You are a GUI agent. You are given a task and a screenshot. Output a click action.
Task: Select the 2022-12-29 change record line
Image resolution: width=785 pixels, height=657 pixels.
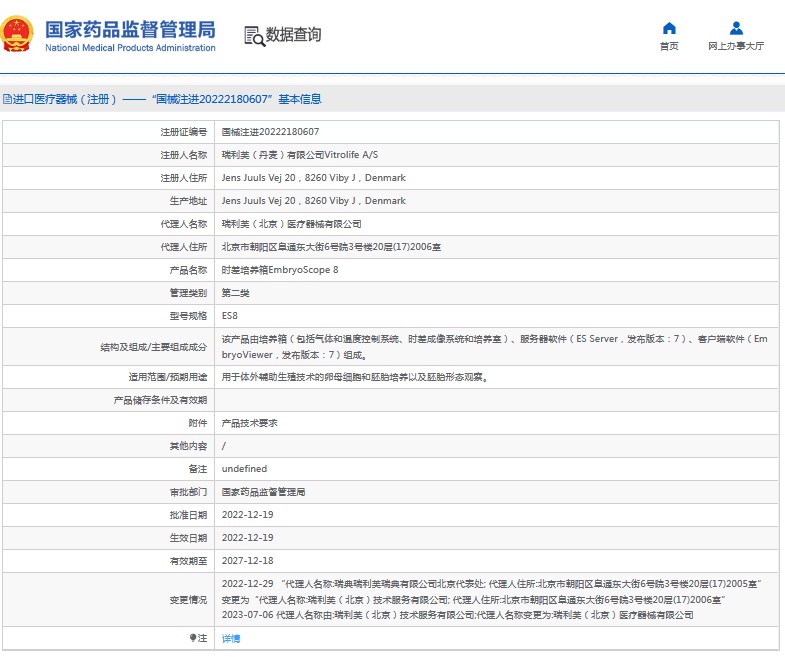pyautogui.click(x=492, y=592)
